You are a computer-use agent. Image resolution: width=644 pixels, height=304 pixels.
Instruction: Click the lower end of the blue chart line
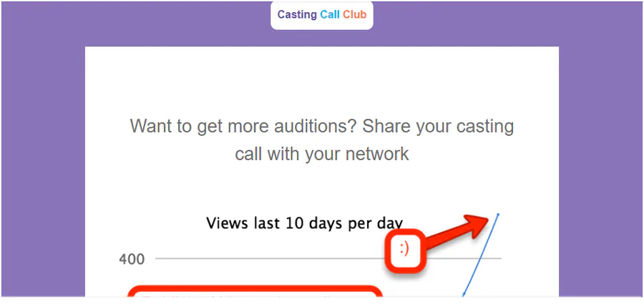click(463, 295)
